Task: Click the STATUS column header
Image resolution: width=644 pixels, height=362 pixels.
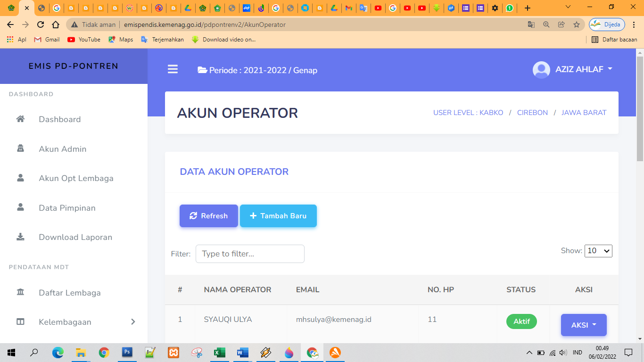Action: click(521, 289)
